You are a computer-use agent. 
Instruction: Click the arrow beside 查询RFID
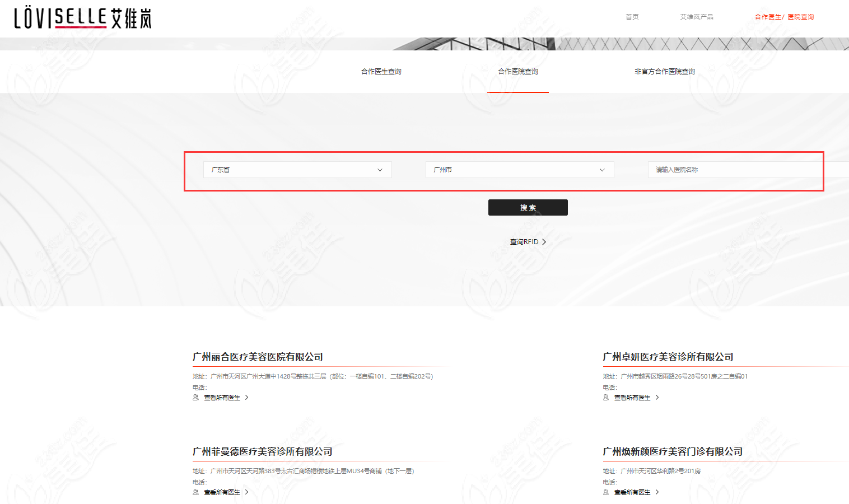[x=544, y=242]
